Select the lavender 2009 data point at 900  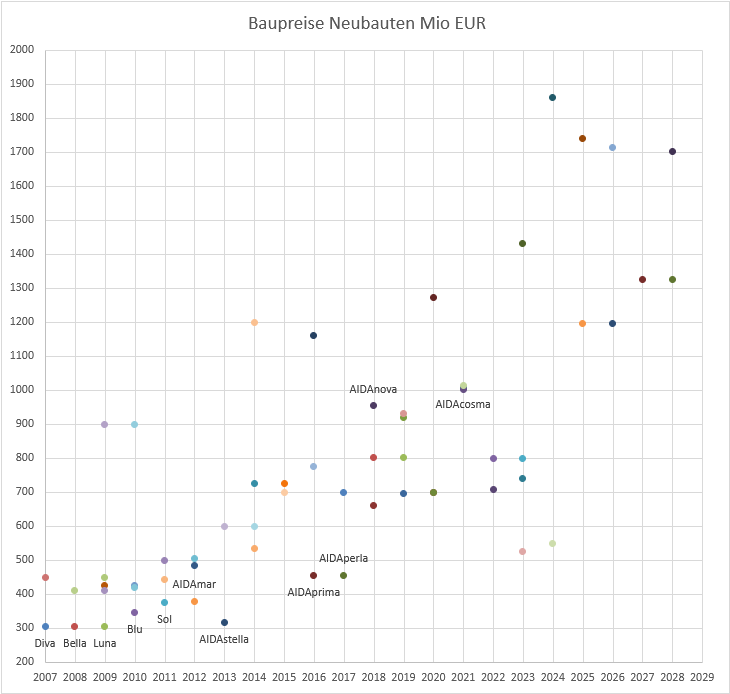pos(104,424)
